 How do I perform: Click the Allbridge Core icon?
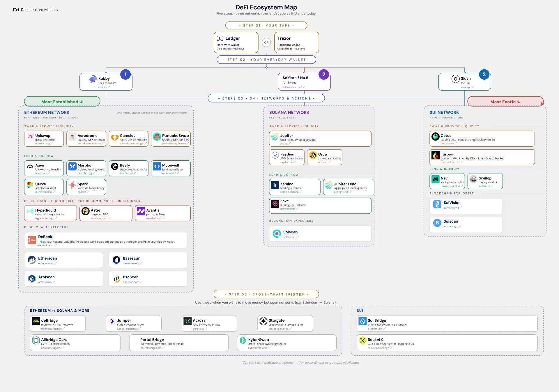(x=36, y=340)
